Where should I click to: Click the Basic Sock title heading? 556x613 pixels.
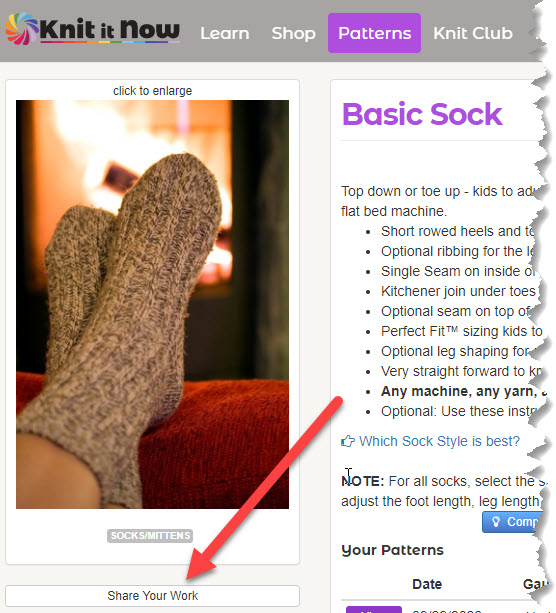pos(422,114)
